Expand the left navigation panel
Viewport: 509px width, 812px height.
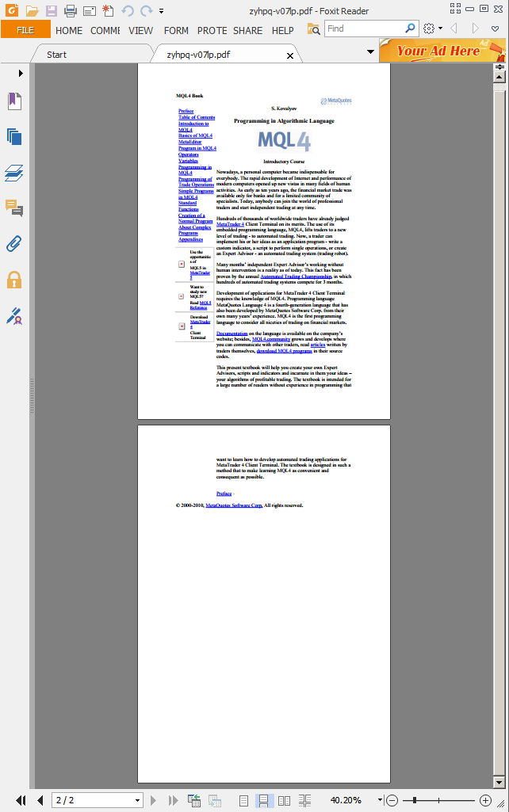(x=21, y=73)
